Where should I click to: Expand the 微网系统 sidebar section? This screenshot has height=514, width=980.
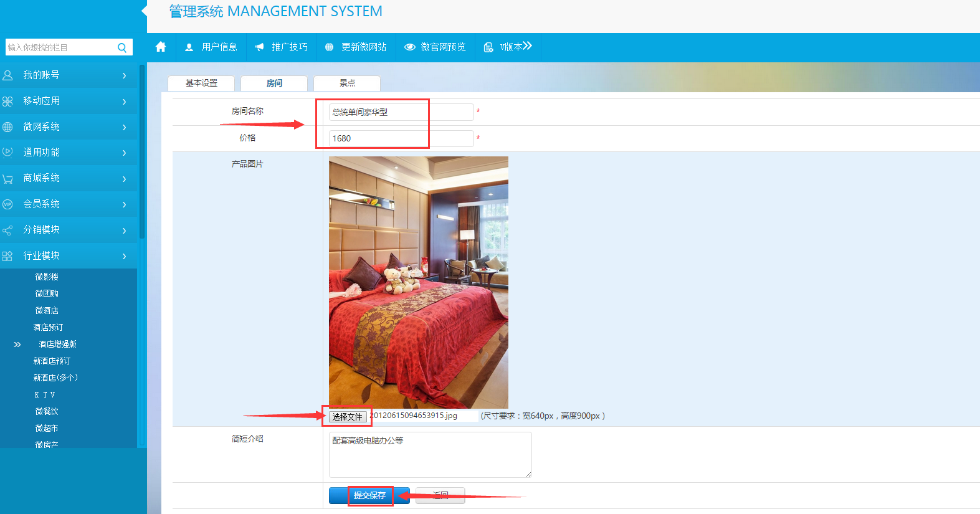(69, 127)
